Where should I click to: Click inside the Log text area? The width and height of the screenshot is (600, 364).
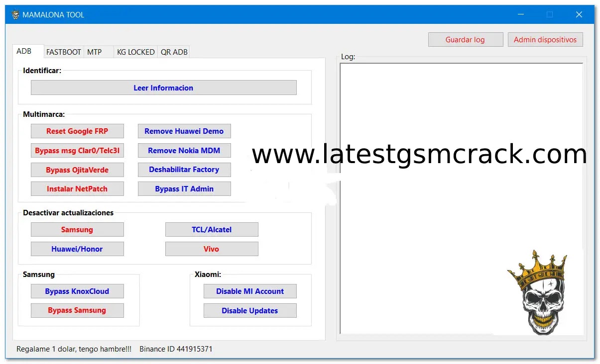pos(461,198)
